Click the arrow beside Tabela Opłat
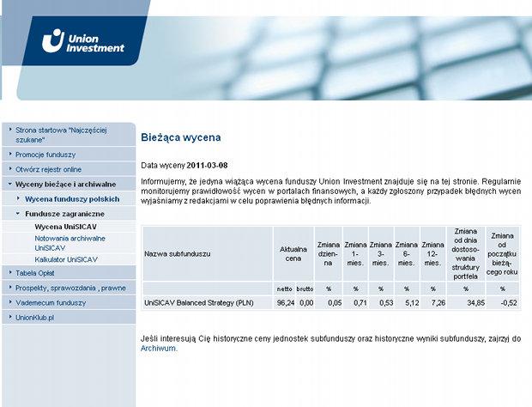The height and width of the screenshot is (407, 532). coord(10,272)
